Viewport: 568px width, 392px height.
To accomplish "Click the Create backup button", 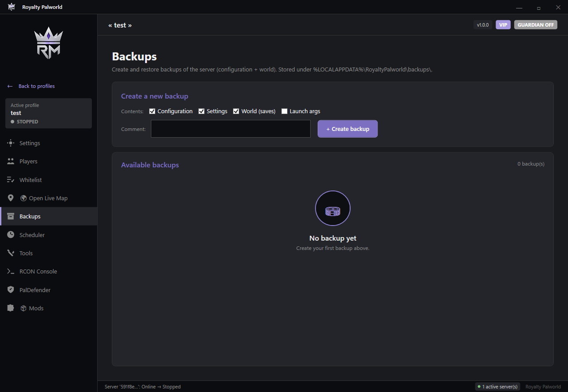I will (347, 129).
